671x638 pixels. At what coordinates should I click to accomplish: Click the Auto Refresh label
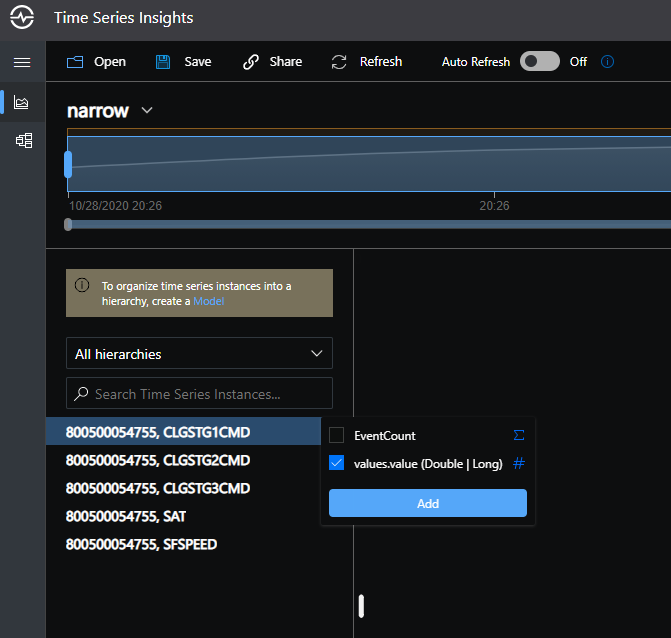pos(476,62)
